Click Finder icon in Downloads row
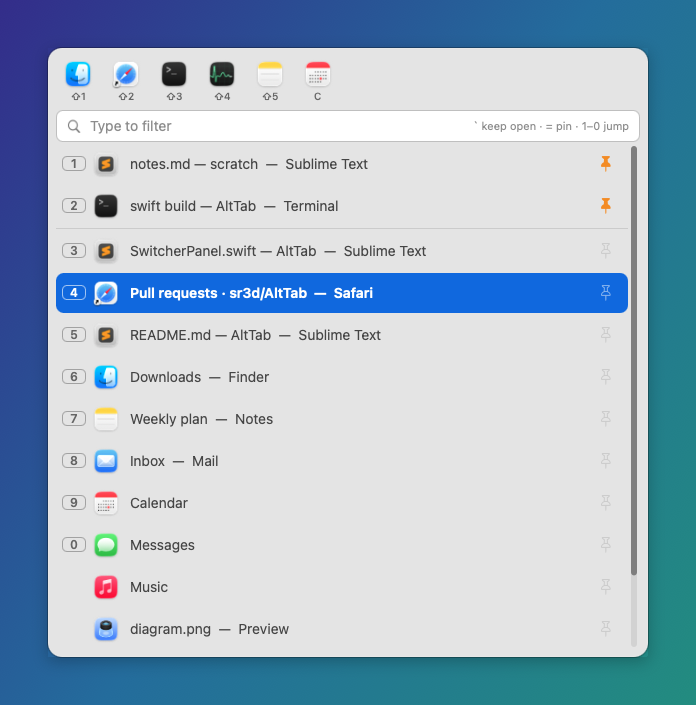 [106, 377]
